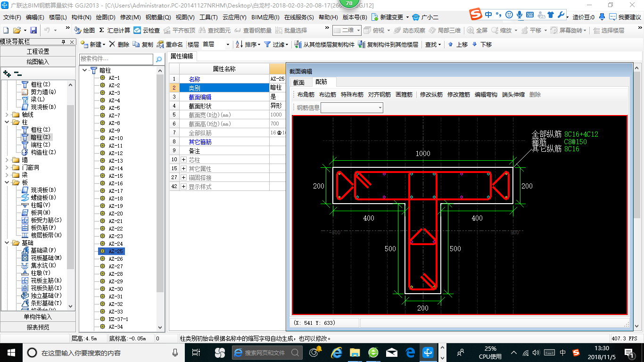The width and height of the screenshot is (644, 362).
Task: Click the new file icon
Action: click(6, 30)
